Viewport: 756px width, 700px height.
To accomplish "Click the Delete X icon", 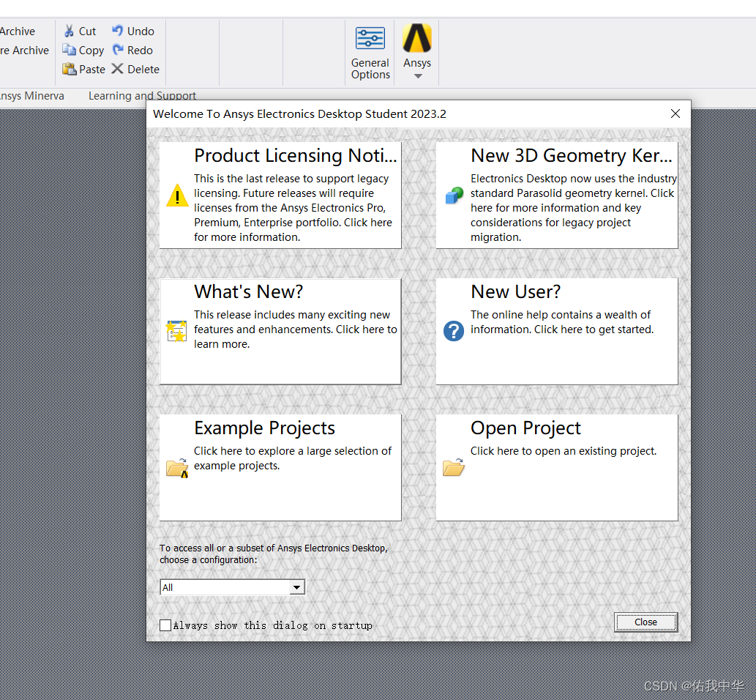I will pyautogui.click(x=118, y=69).
